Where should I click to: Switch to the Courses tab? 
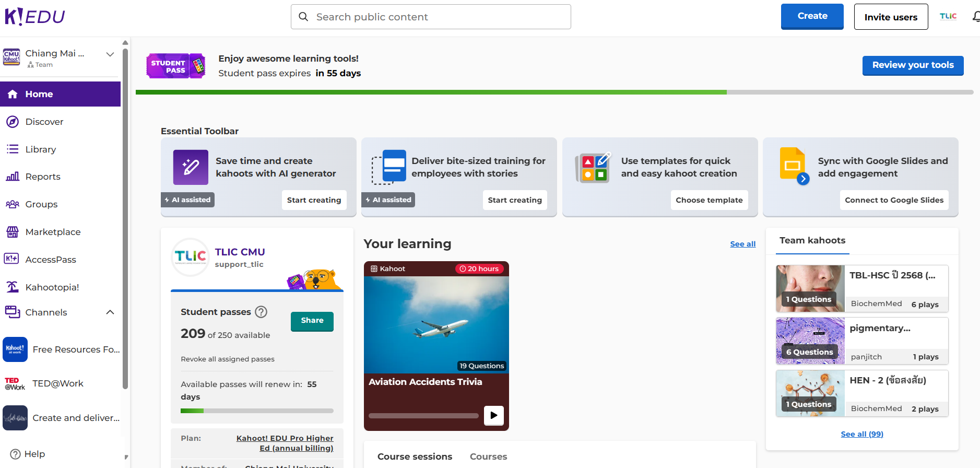[488, 457]
